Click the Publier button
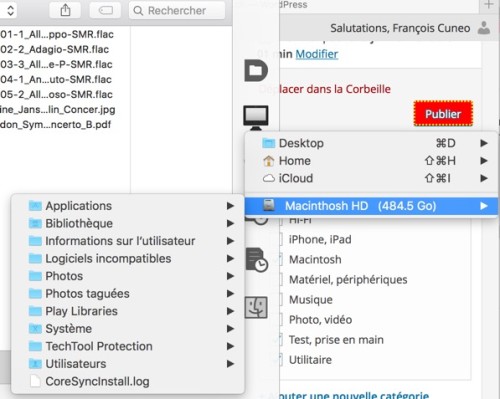Viewport: 500px width, 399px height. [443, 114]
